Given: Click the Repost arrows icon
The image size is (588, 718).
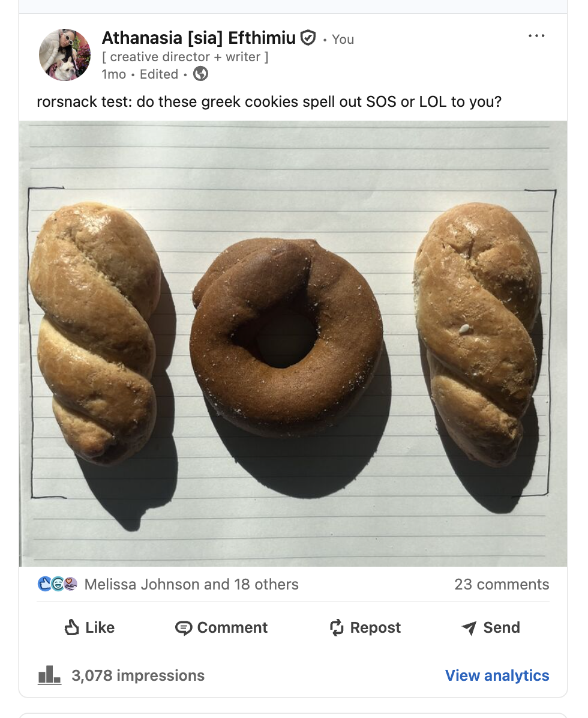Looking at the screenshot, I should point(337,627).
